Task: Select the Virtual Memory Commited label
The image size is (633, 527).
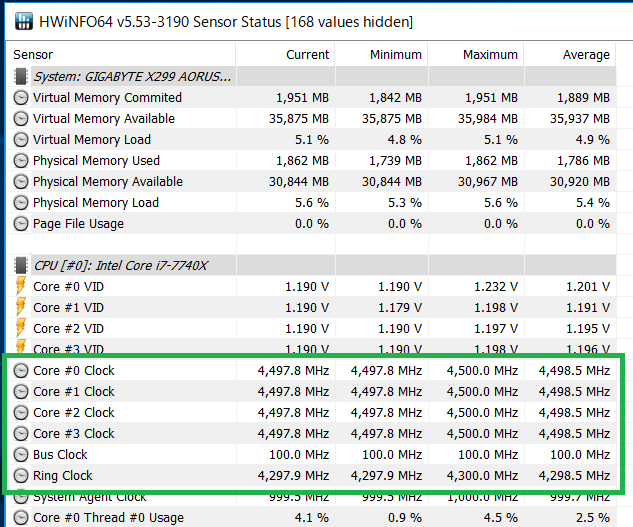Action: pos(107,97)
